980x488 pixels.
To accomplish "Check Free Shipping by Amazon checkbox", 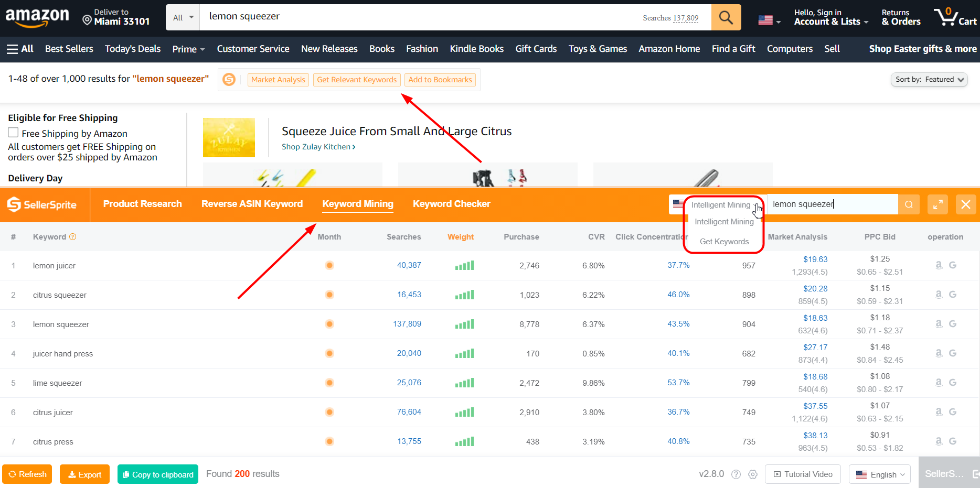I will pyautogui.click(x=13, y=133).
